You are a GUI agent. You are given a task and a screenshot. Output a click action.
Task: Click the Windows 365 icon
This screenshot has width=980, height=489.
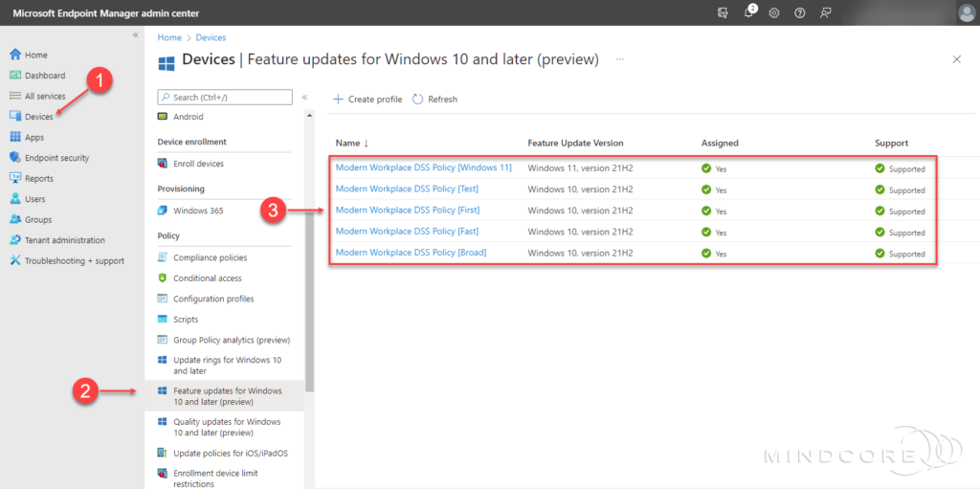click(163, 211)
